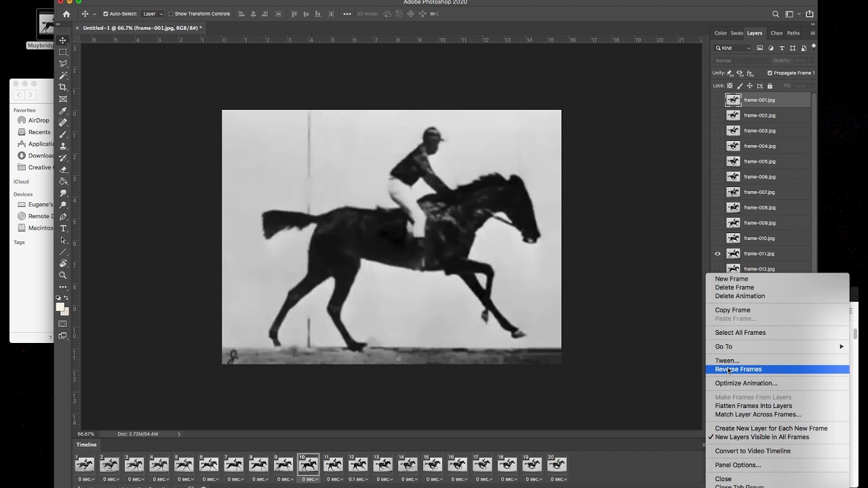
Task: Expand the Go To submenu arrow
Action: [842, 346]
